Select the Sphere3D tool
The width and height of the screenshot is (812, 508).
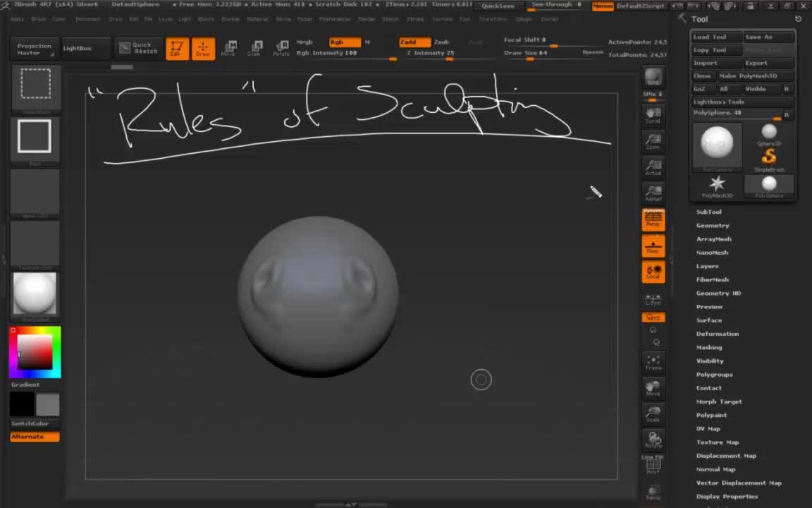[x=769, y=135]
